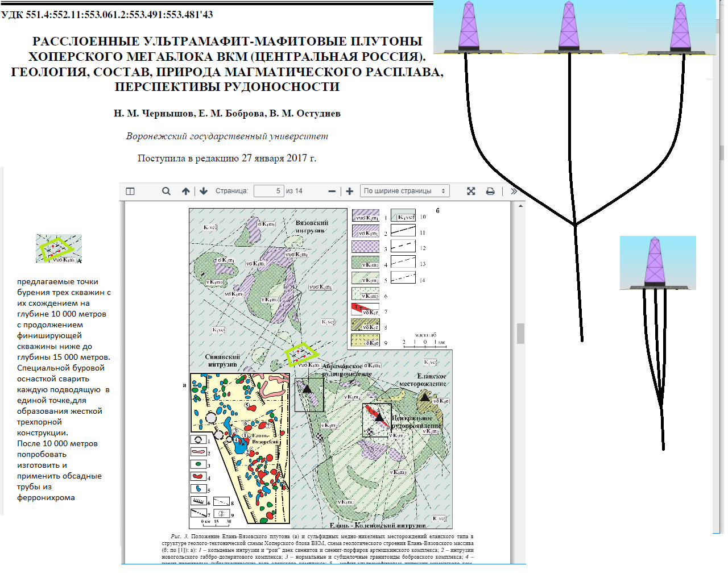
Task: Click 'Центральное рудопроявление' map label
Action: coord(416,422)
